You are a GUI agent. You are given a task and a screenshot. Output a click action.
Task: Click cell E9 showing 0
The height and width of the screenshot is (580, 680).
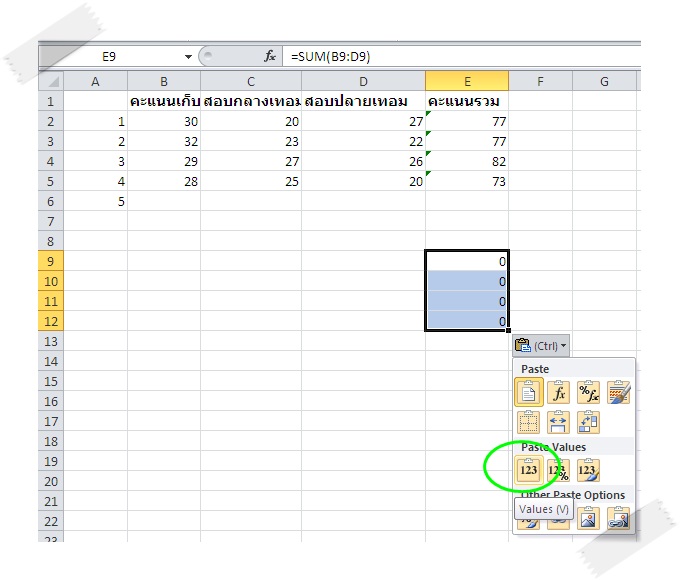467,261
